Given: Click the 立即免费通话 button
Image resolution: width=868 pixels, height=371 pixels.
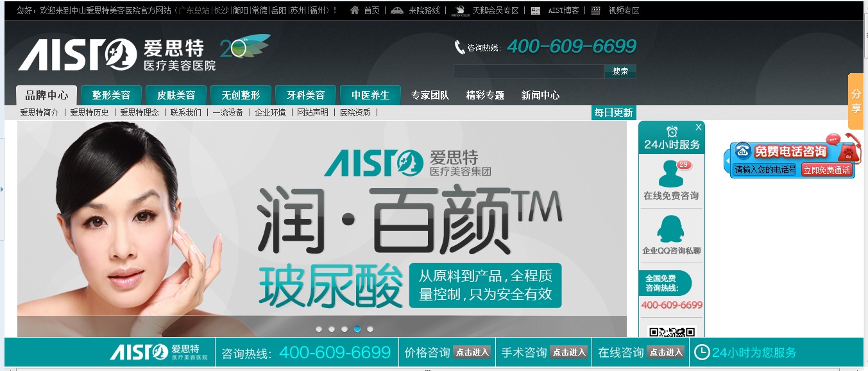Looking at the screenshot, I should pyautogui.click(x=827, y=169).
